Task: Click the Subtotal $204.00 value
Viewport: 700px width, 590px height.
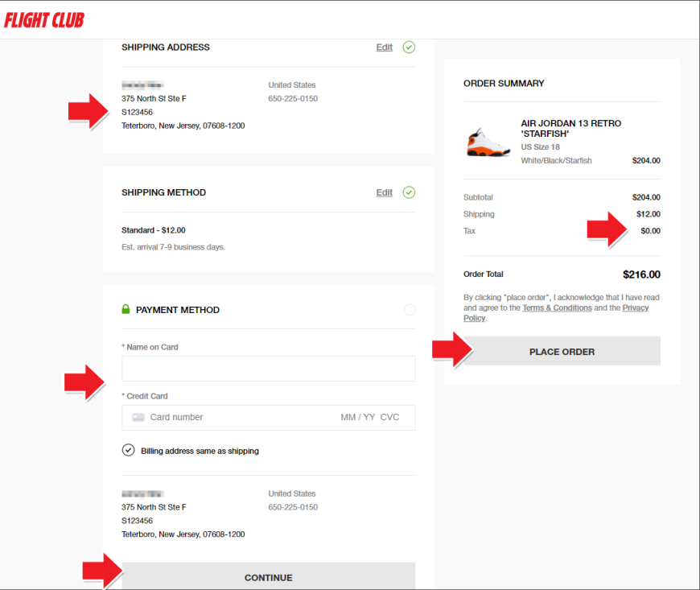Action: 646,197
